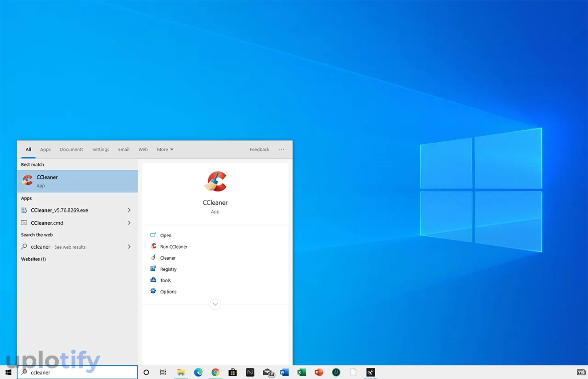Click the large CCleaner logo in preview pane

point(215,181)
